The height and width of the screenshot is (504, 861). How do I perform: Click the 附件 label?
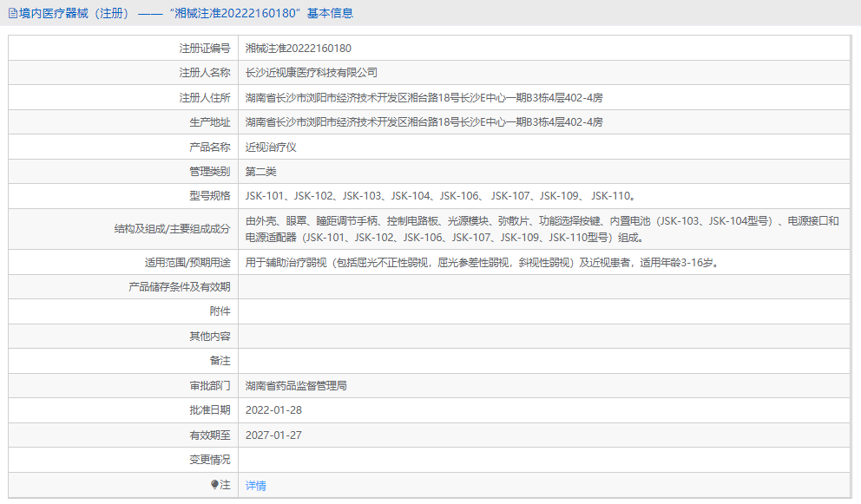pyautogui.click(x=220, y=311)
